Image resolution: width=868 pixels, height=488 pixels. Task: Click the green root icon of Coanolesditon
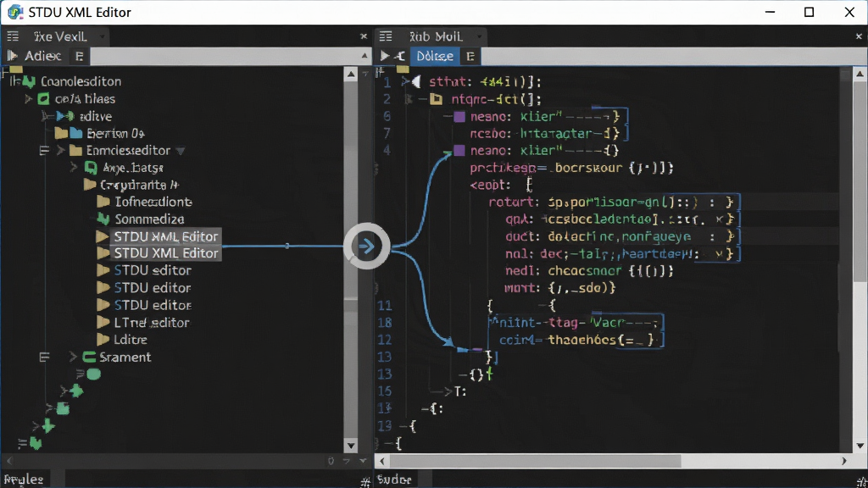29,82
